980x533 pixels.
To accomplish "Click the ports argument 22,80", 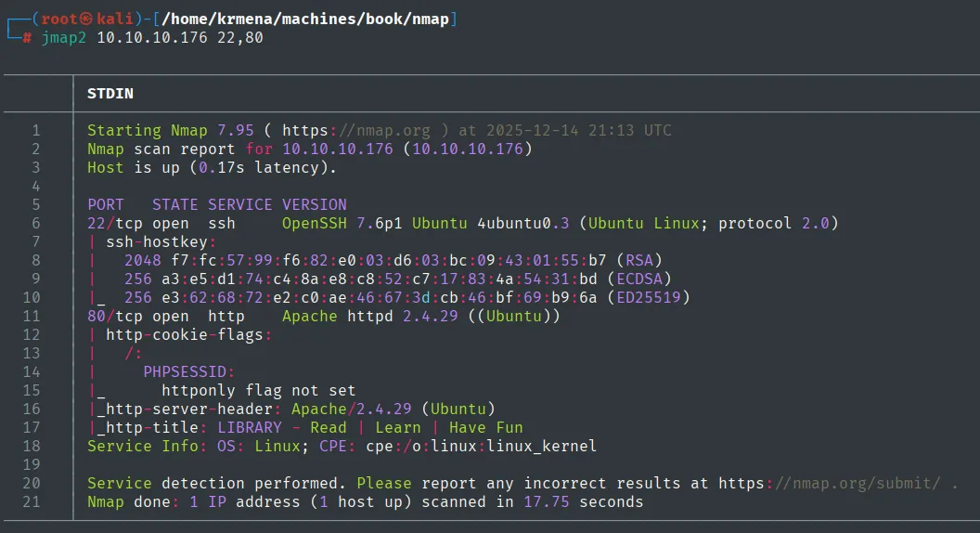I will (240, 37).
